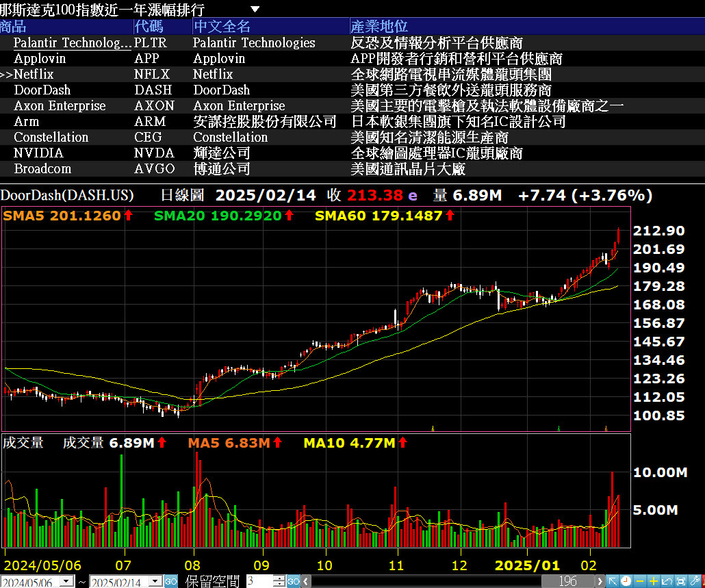Click the AXON ticker code
Image resolution: width=705 pixels, height=588 pixels.
154,105
